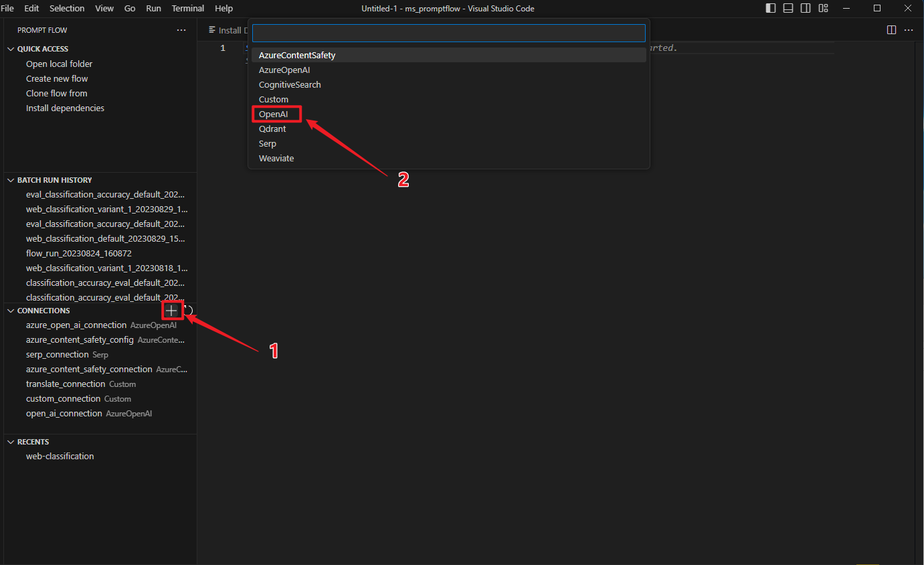
Task: Click the customize layout icon
Action: coord(824,9)
